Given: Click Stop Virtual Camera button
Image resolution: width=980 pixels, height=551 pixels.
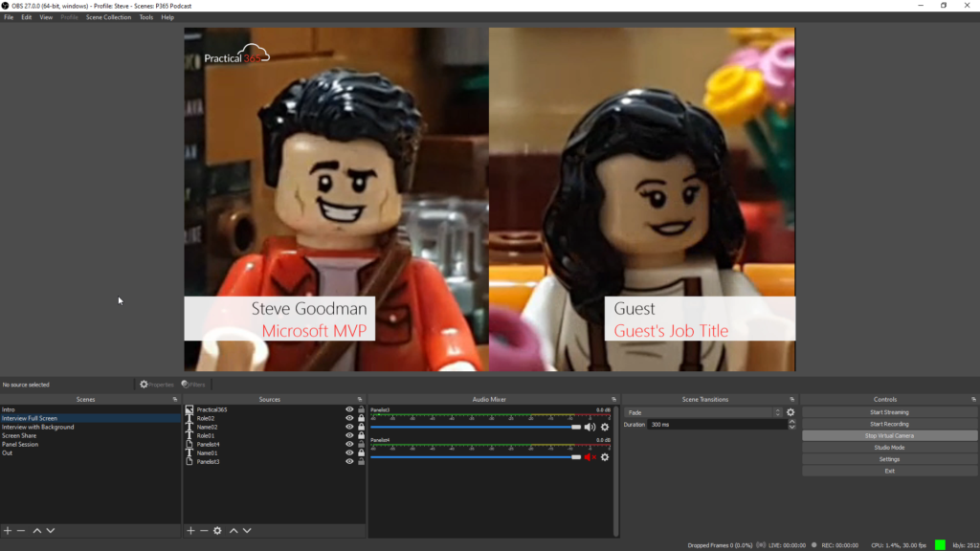Looking at the screenshot, I should coord(889,436).
